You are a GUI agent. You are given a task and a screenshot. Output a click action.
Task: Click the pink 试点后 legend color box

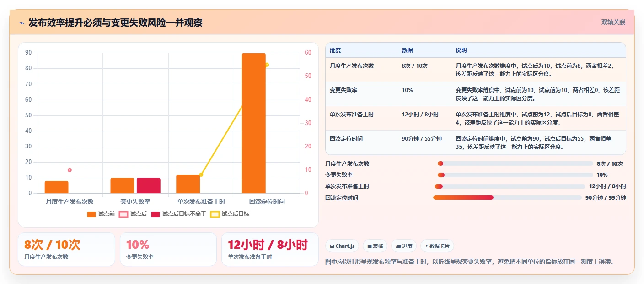pos(123,214)
